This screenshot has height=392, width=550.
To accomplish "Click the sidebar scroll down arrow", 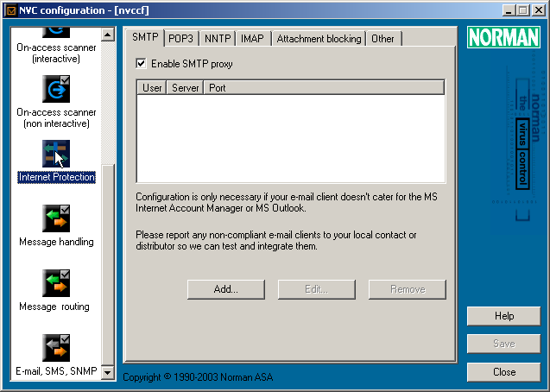I will point(108,372).
